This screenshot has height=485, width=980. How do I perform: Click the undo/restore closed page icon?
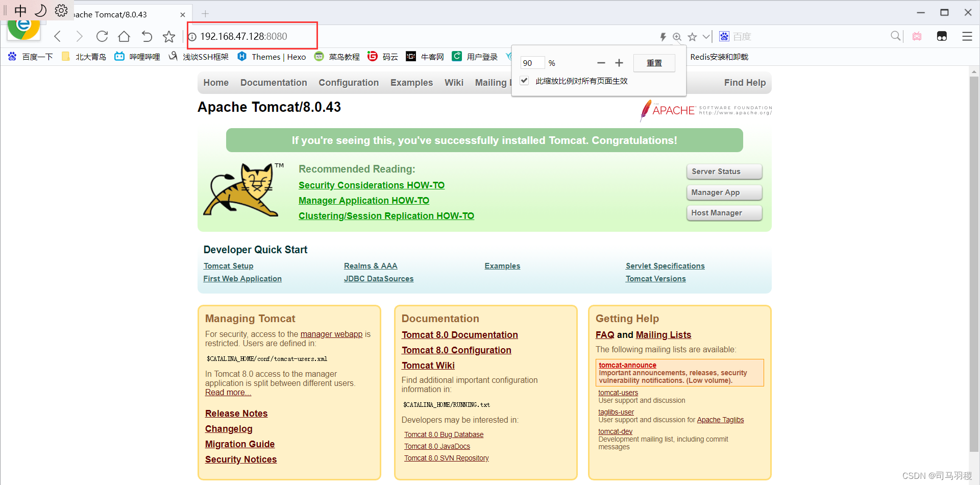146,36
